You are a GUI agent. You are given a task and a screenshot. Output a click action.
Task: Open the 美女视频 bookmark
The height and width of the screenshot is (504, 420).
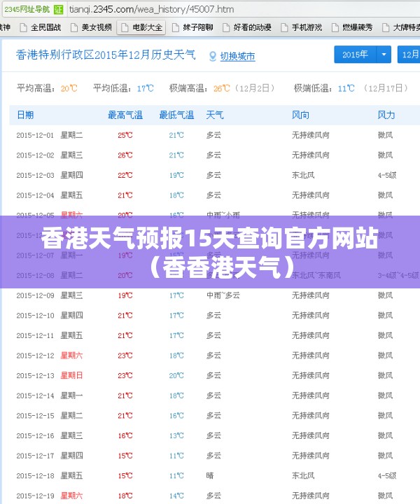pyautogui.click(x=91, y=27)
